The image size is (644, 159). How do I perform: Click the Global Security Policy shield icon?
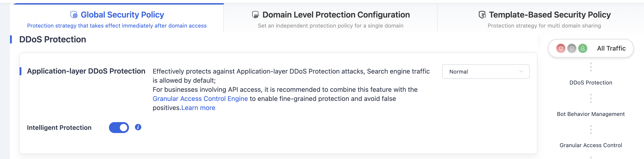tap(74, 15)
